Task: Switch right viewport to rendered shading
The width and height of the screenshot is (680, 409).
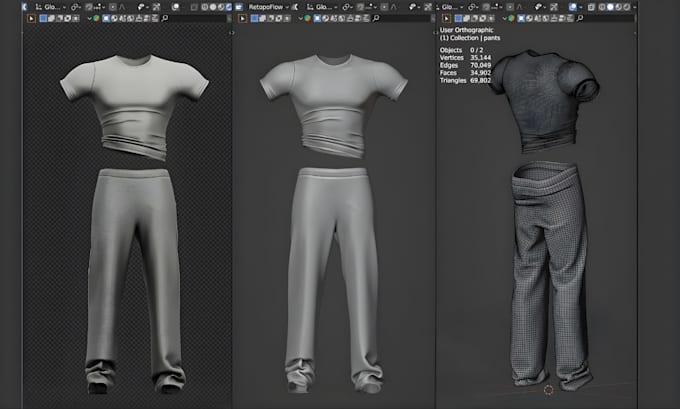Action: (x=626, y=7)
